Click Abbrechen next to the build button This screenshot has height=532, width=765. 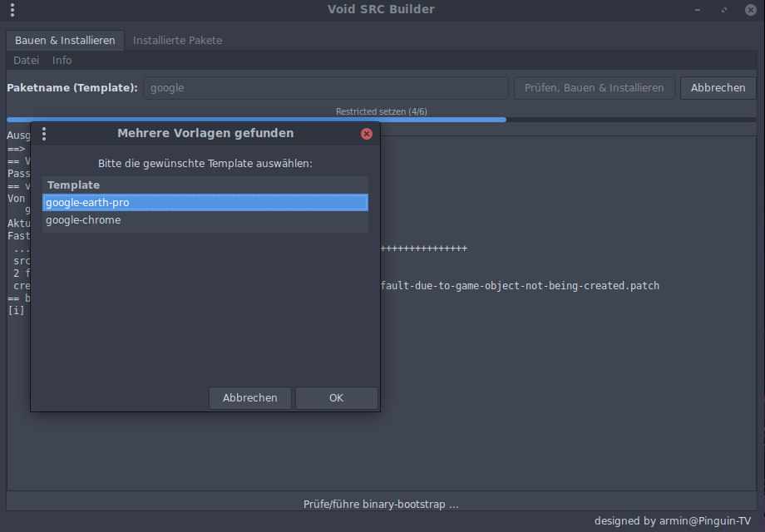point(718,88)
